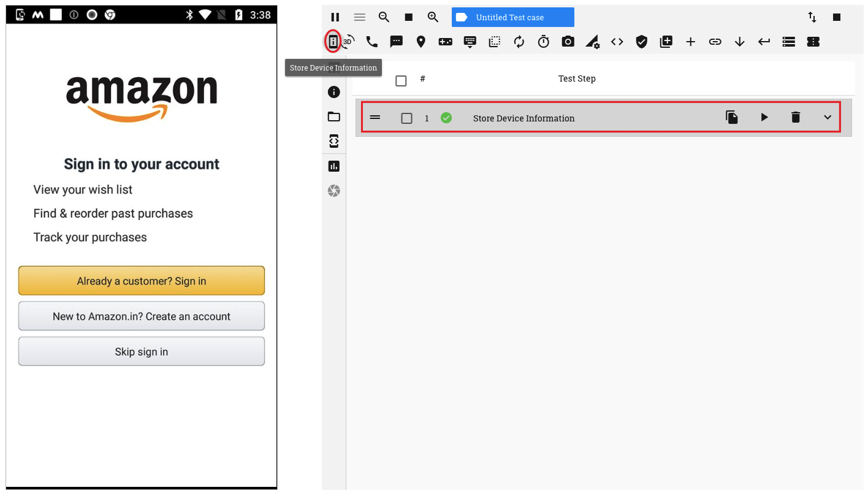Image resolution: width=868 pixels, height=493 pixels.
Task: Click the network signal settings icon
Action: (593, 41)
